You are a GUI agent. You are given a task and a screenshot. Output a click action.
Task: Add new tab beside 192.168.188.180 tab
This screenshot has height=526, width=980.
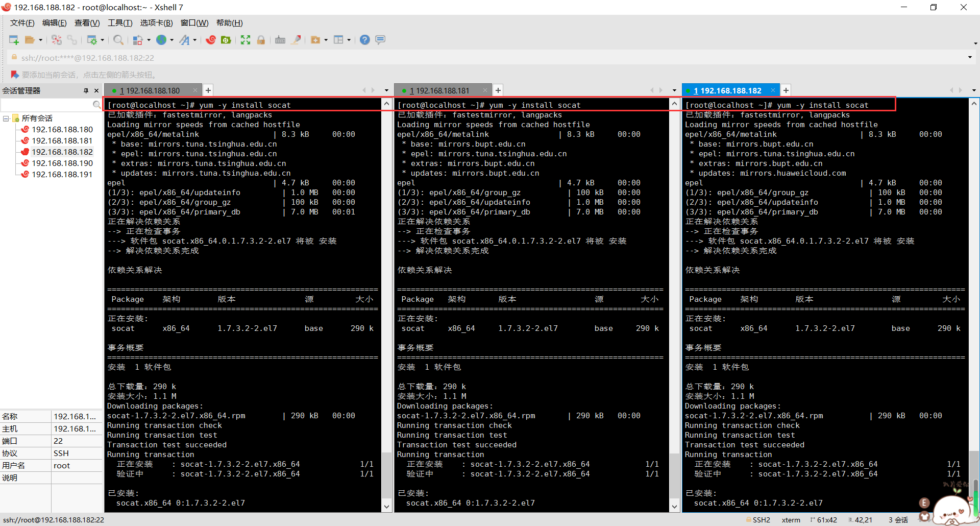click(208, 90)
